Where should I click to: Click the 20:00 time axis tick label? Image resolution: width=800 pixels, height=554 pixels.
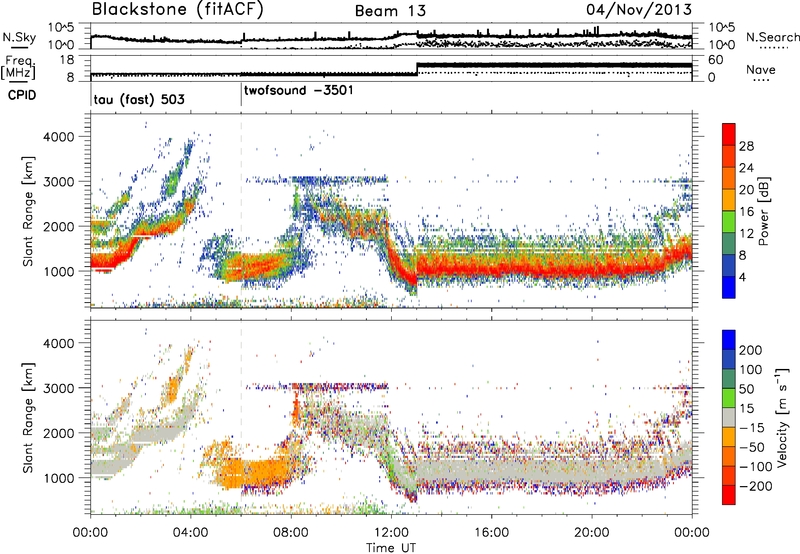pyautogui.click(x=591, y=533)
